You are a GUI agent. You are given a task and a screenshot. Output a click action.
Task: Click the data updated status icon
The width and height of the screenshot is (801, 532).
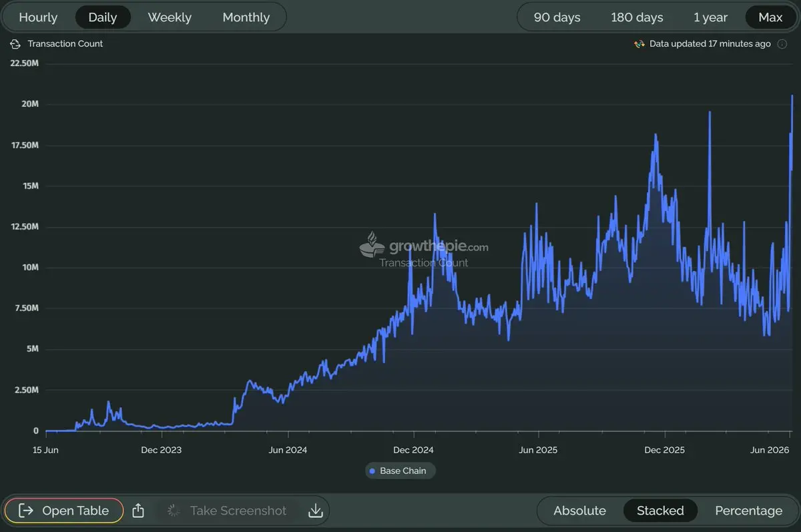[639, 44]
